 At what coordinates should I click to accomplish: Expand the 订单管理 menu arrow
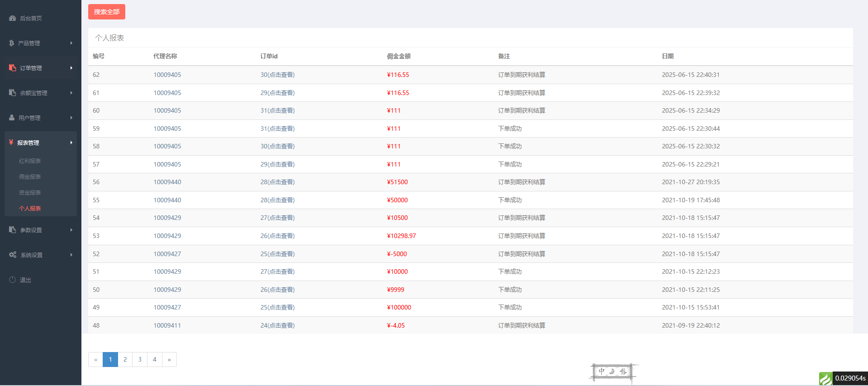click(x=71, y=68)
